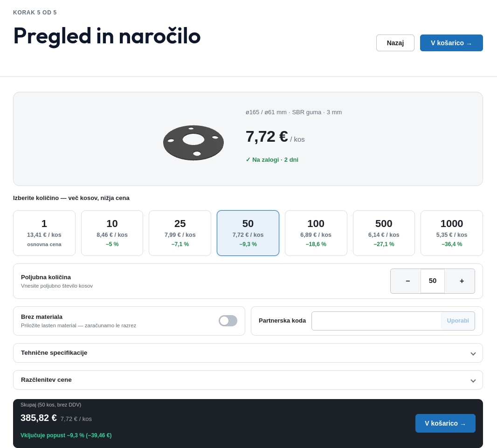Select the quantity 1 tile
This screenshot has height=448, width=497.
point(44,233)
